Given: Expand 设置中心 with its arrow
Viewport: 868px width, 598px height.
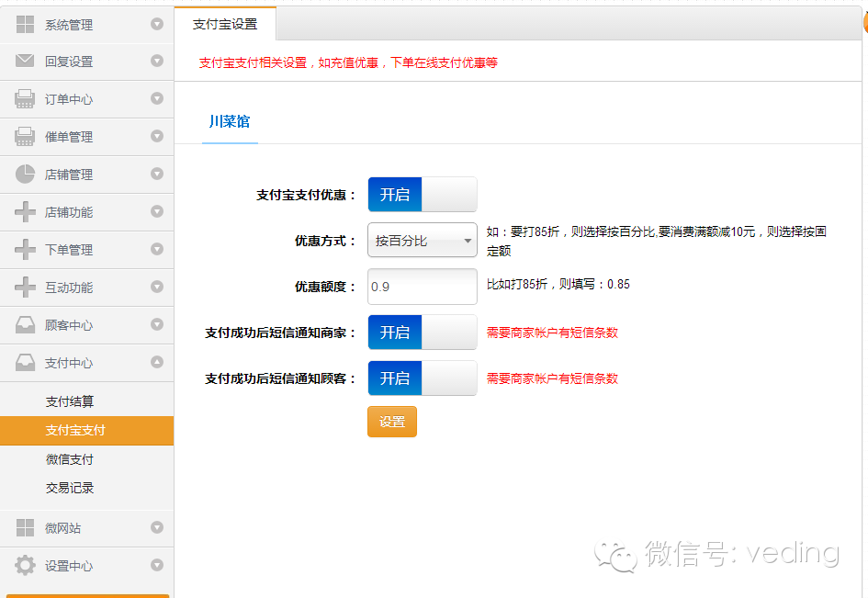Looking at the screenshot, I should tap(157, 565).
